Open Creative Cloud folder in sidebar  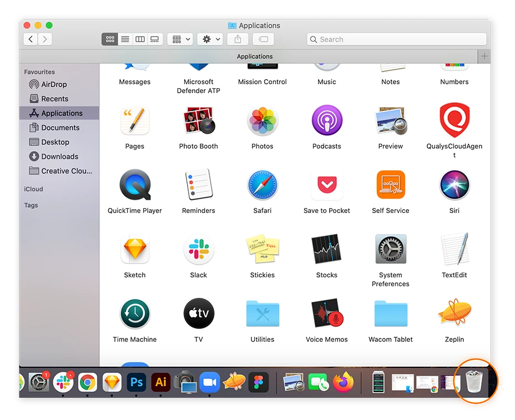point(59,171)
